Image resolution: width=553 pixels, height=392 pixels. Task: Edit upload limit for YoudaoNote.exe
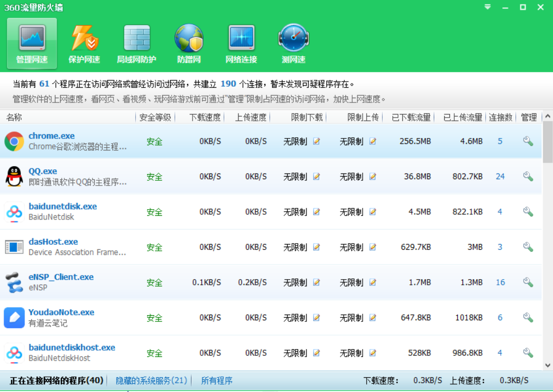(x=373, y=317)
